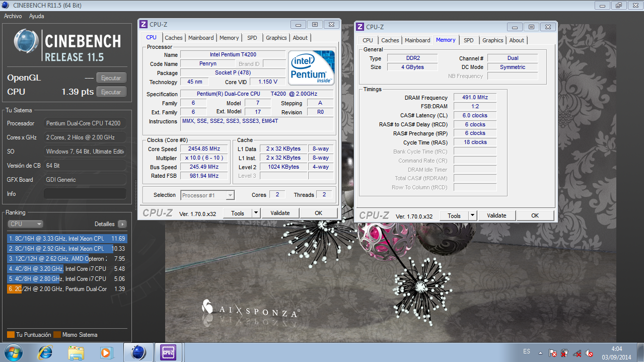
Task: Click the Intel Pentium inside logo
Action: (x=312, y=67)
